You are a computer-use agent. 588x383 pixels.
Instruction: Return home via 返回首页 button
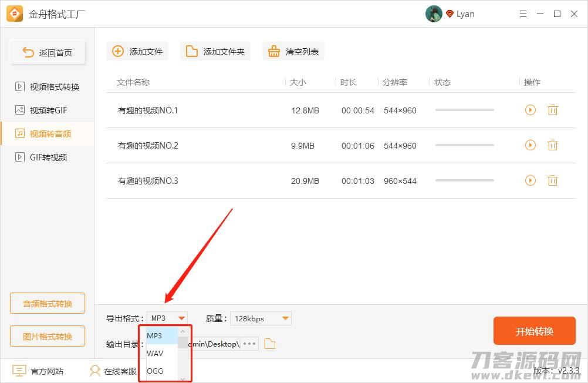pyautogui.click(x=47, y=52)
